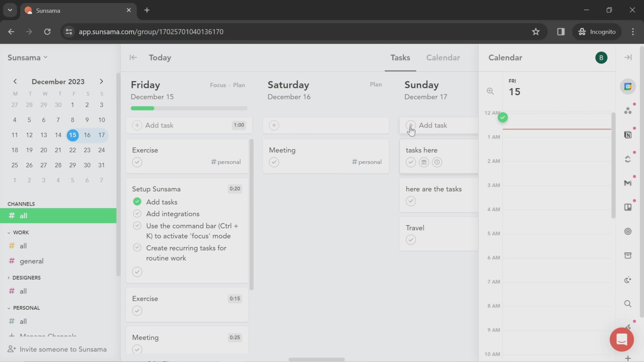This screenshot has height=362, width=644.
Task: Click Friday's Add task input
Action: coord(189,125)
